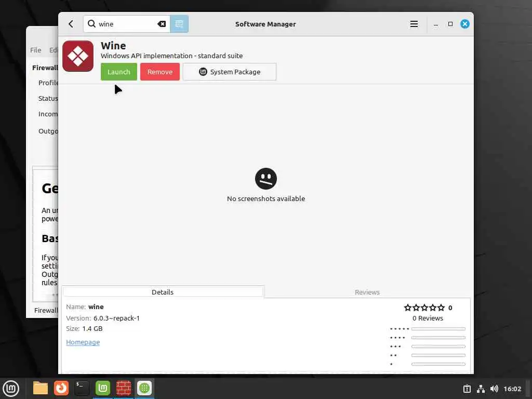Click the Mint logo on System Package
The image size is (532, 399).
203,72
